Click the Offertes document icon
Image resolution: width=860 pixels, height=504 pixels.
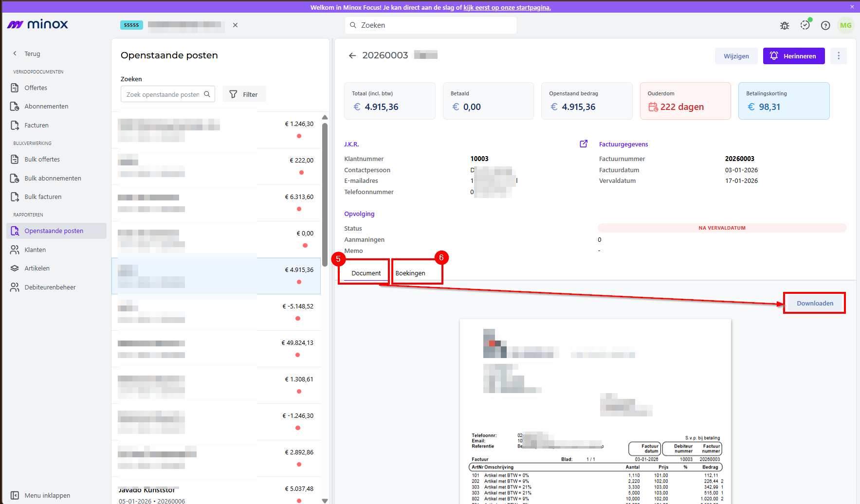15,88
